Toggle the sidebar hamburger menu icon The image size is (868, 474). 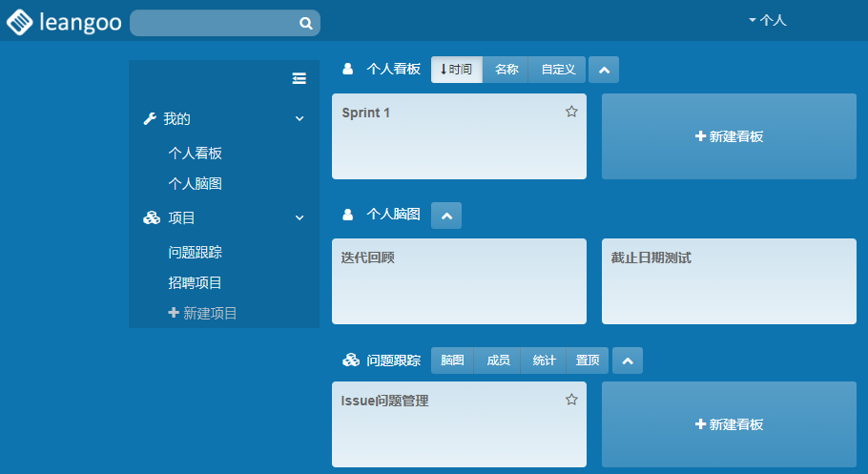click(299, 79)
